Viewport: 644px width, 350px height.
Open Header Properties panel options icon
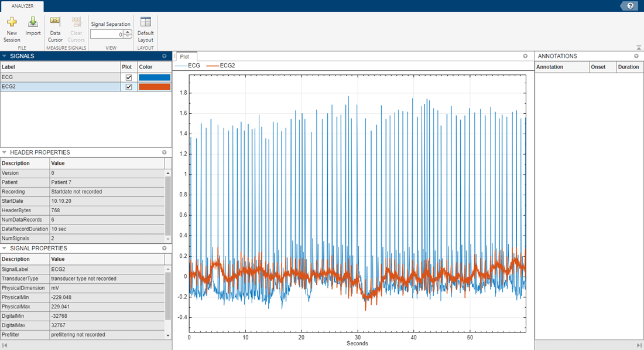coord(165,152)
